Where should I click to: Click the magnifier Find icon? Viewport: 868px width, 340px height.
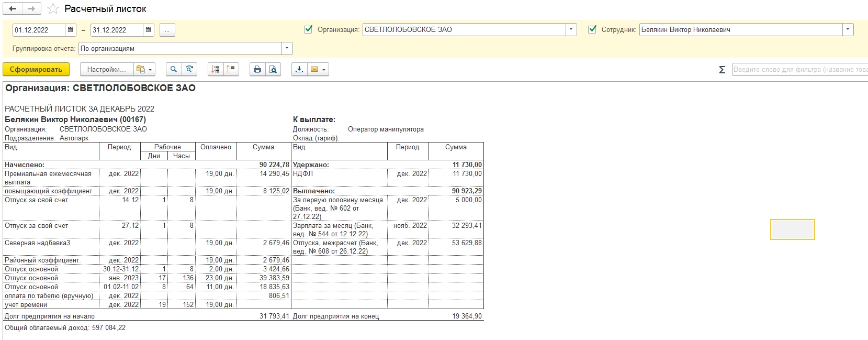coord(174,69)
